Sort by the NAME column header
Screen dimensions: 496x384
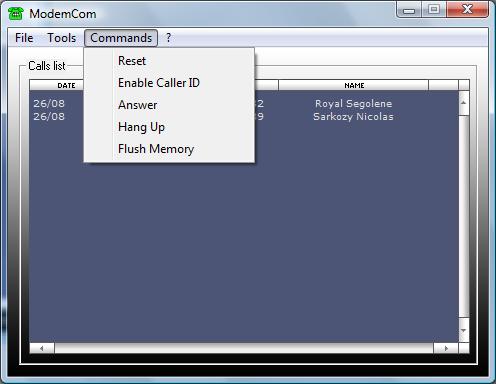pos(354,85)
